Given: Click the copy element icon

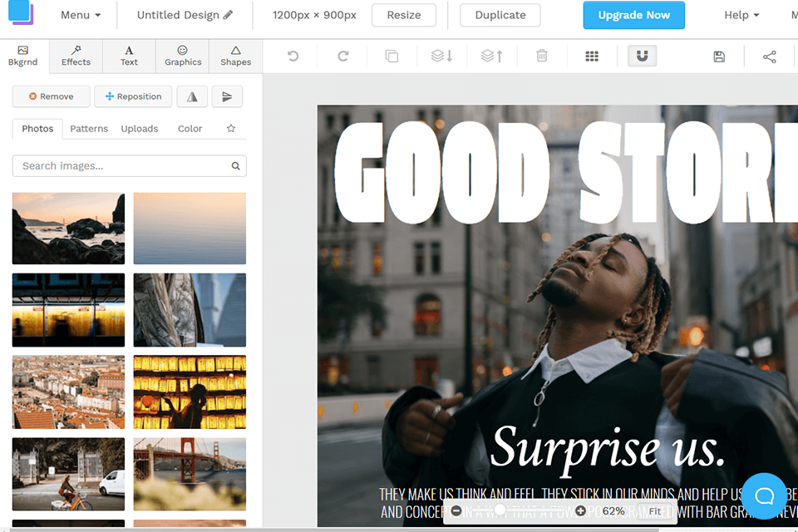Looking at the screenshot, I should click(x=392, y=56).
